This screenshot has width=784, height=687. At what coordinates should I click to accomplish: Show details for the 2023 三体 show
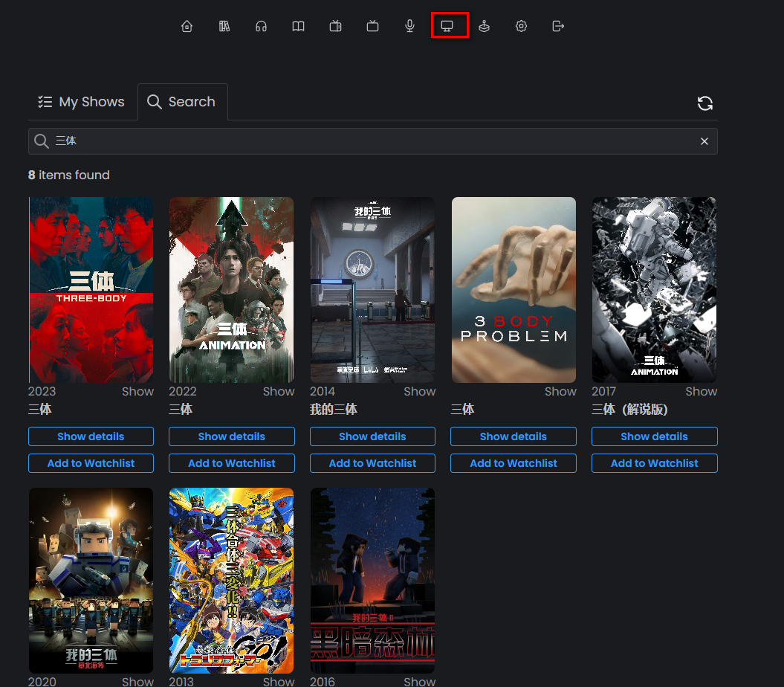coord(91,436)
